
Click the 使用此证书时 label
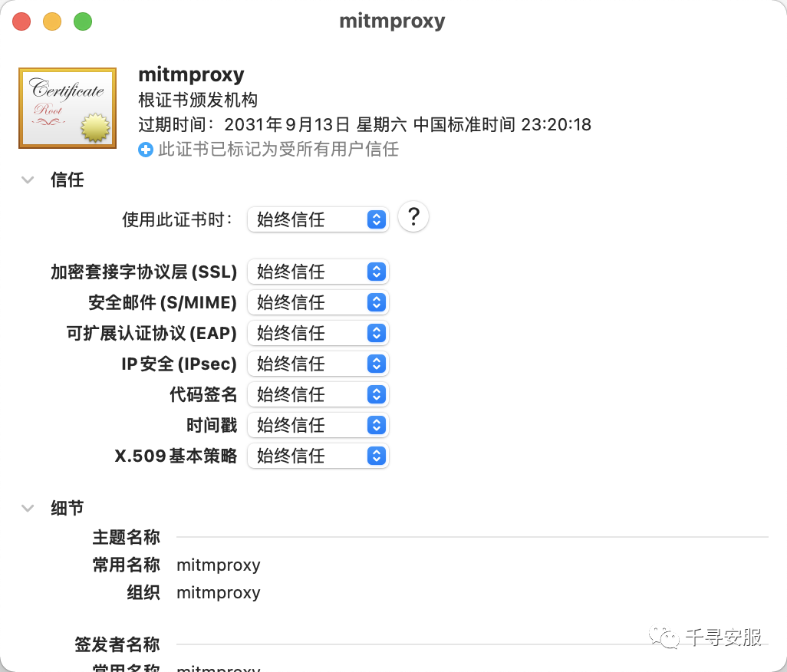[x=177, y=219]
